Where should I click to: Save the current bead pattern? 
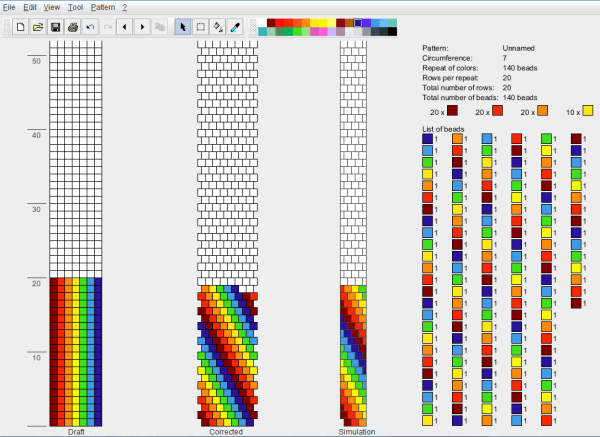[x=56, y=26]
